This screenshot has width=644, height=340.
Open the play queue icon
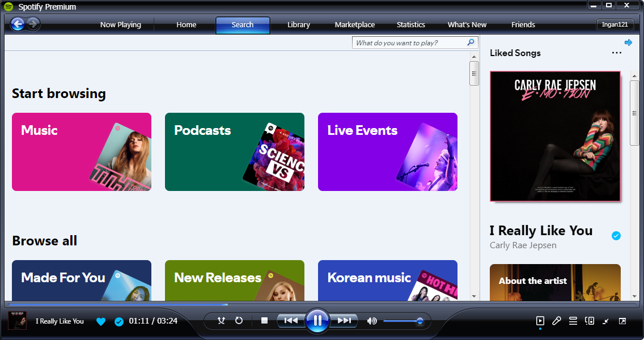[x=573, y=321]
